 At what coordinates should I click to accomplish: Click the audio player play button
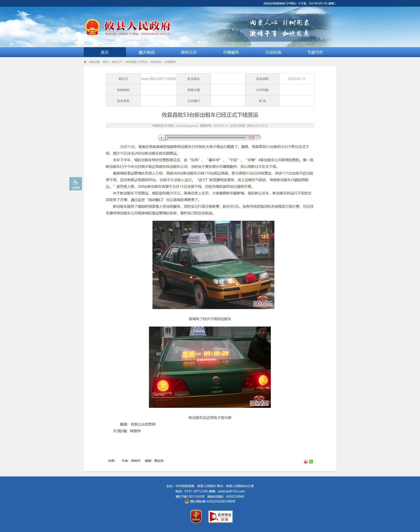pyautogui.click(x=162, y=138)
